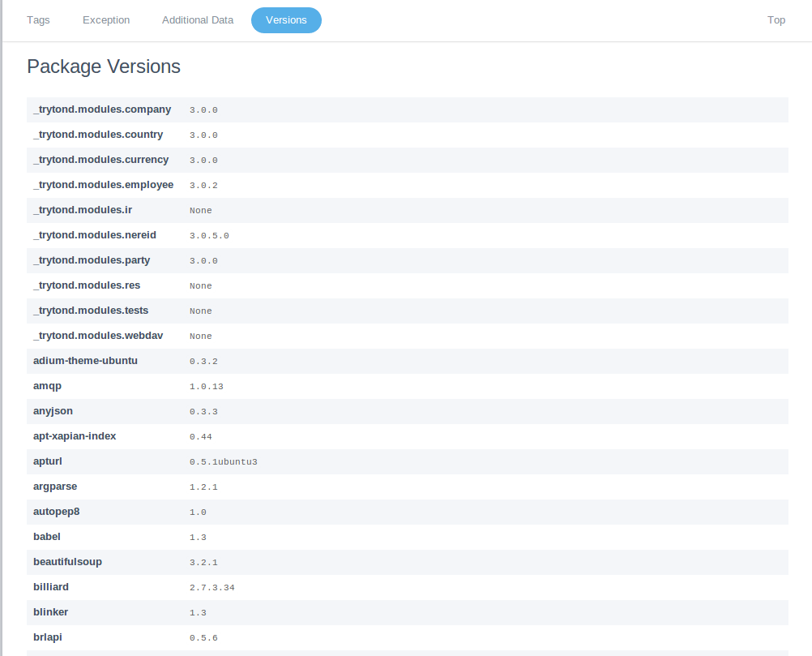Screen dimensions: 812x656
Task: Click the 0.44 version value
Action: click(x=201, y=437)
